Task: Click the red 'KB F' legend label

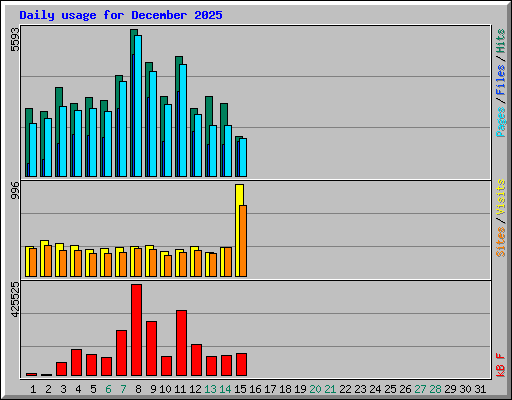Action: point(501,365)
